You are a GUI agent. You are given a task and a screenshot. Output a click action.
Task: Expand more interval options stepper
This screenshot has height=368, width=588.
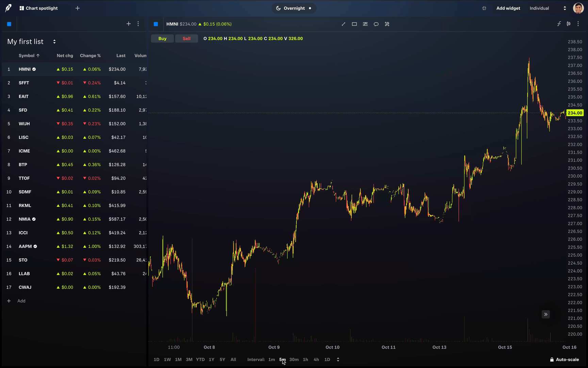338,359
